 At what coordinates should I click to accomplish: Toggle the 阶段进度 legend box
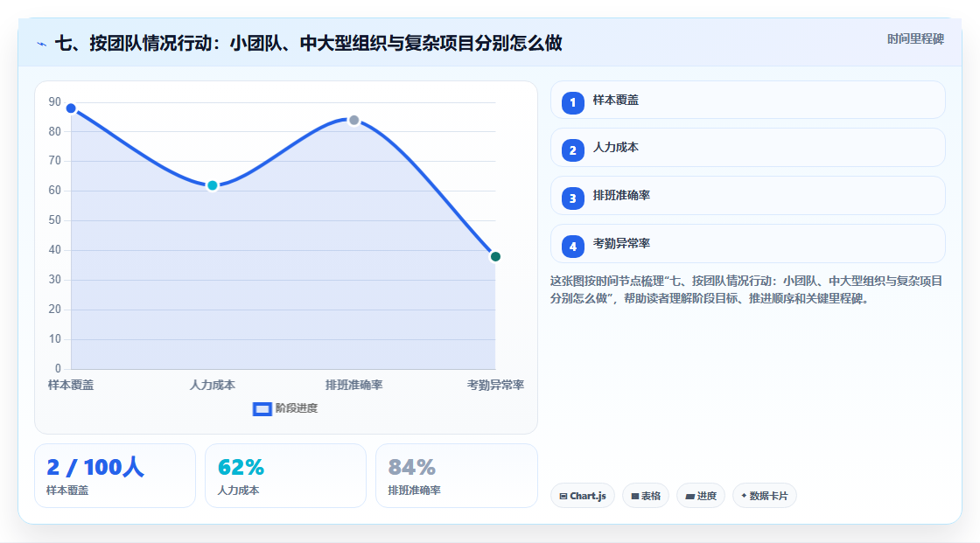pos(262,409)
